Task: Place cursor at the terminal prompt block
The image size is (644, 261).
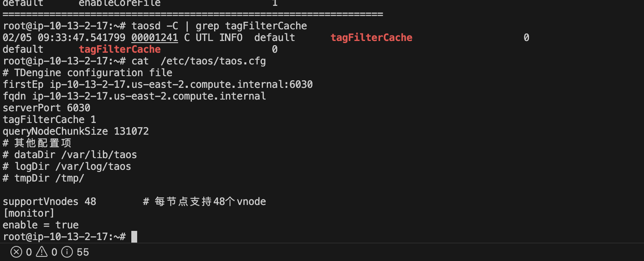Action: (x=134, y=237)
